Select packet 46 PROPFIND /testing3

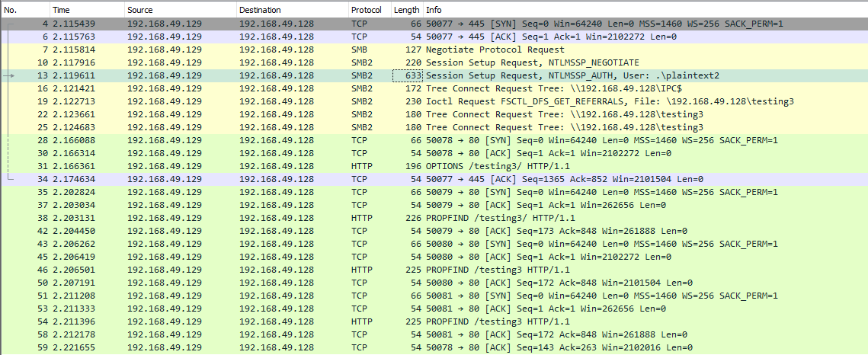[434, 270]
